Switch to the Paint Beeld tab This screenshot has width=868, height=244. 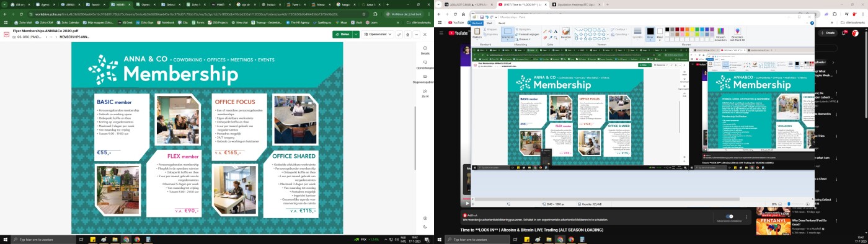502,23
